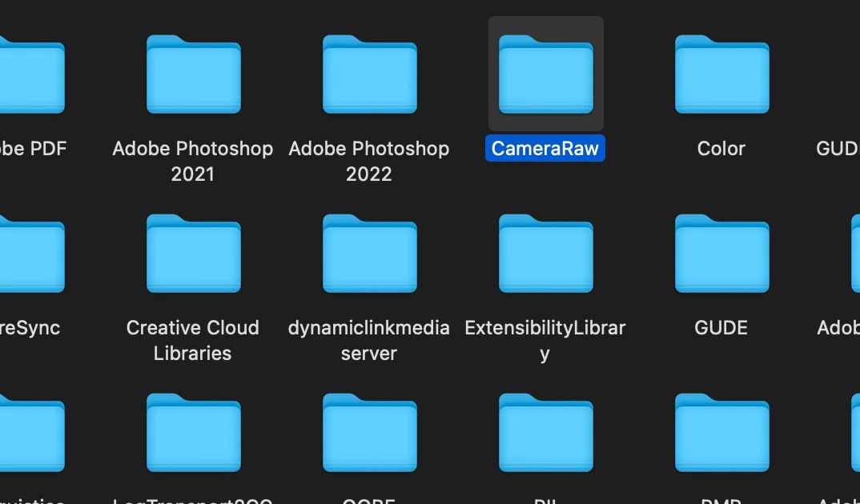
Task: Select the Adobe Photoshop 2021 folder icon
Action: (193, 74)
